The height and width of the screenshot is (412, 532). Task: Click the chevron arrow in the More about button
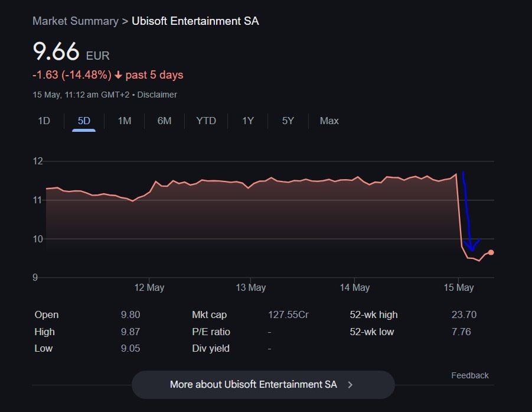pyautogui.click(x=351, y=384)
